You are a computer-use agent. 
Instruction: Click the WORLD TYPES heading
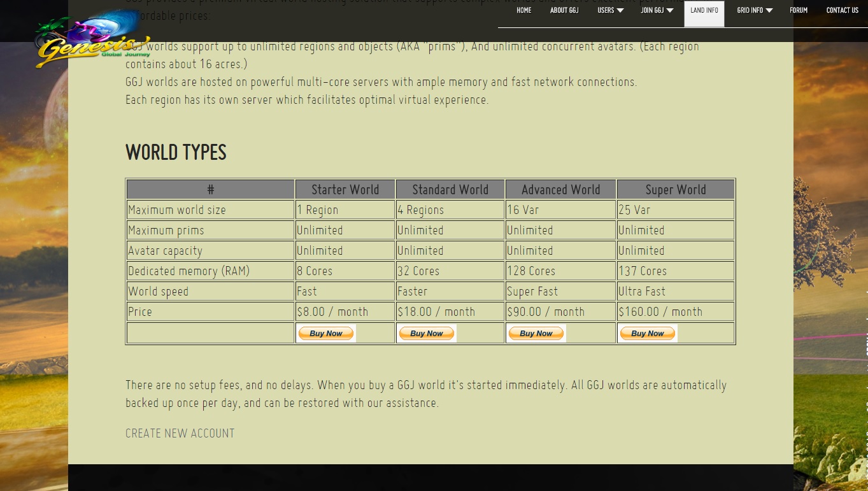click(176, 152)
